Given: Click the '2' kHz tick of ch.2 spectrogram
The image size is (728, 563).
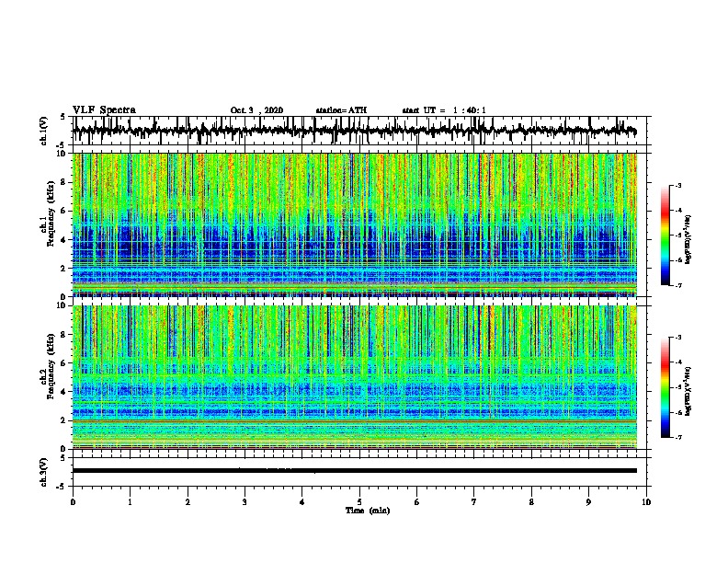Looking at the screenshot, I should coord(63,420).
